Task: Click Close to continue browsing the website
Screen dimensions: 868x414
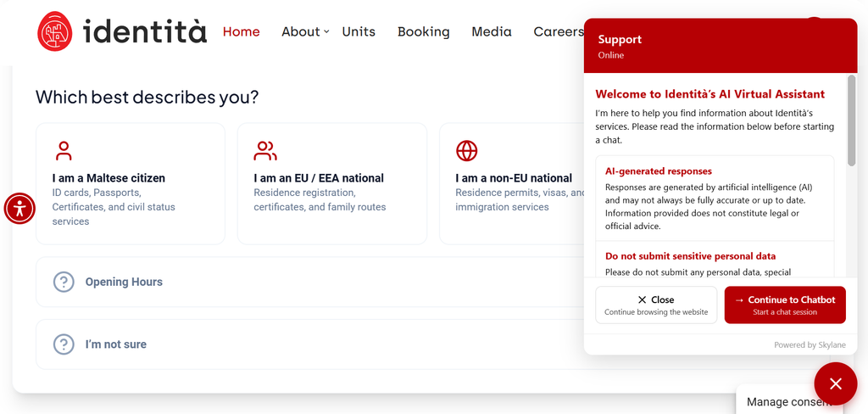Action: (656, 305)
